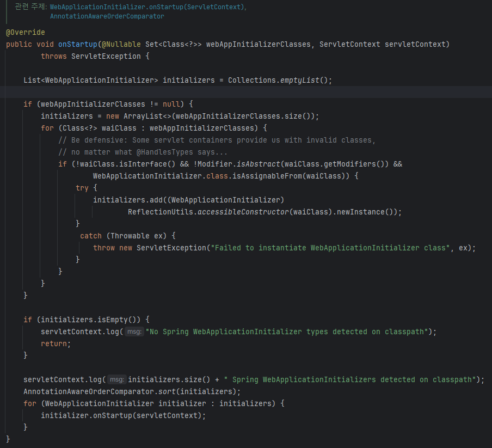Click the initializers.isEmpty() condition

point(90,320)
